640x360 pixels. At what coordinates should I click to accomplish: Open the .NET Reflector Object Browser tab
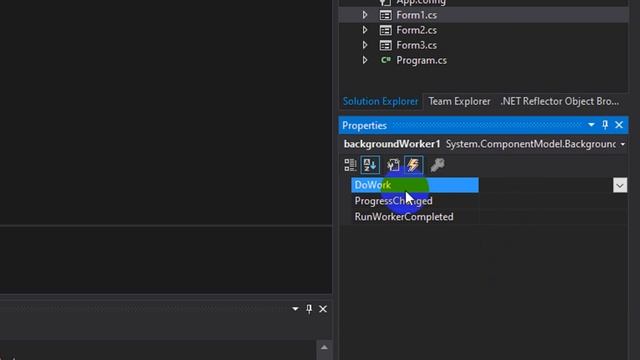(x=560, y=101)
